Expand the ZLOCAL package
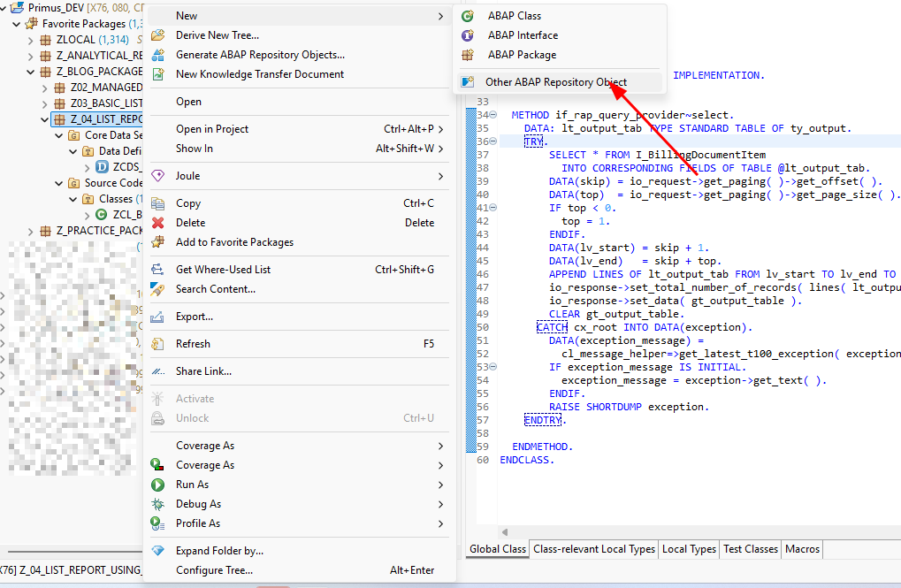 (30, 41)
